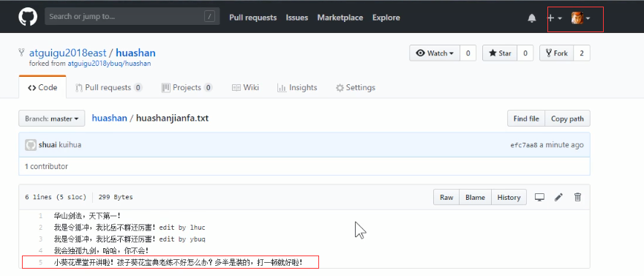Select the Code tab
The image size is (644, 276).
click(x=42, y=87)
